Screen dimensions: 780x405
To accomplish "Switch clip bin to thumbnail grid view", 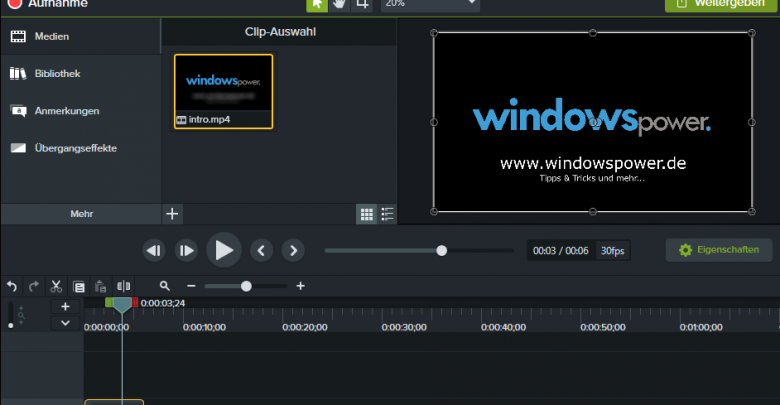I will [x=367, y=214].
